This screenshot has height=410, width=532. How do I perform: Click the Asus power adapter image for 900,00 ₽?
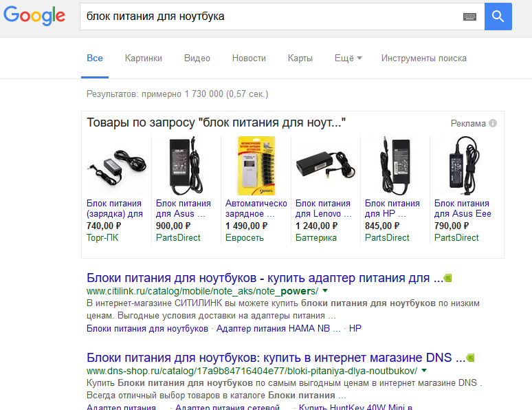(186, 166)
